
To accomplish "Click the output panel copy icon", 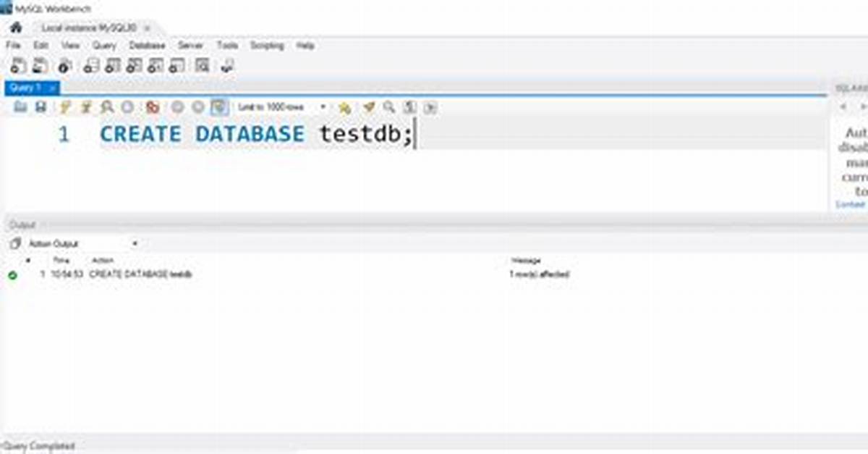I will coord(14,244).
